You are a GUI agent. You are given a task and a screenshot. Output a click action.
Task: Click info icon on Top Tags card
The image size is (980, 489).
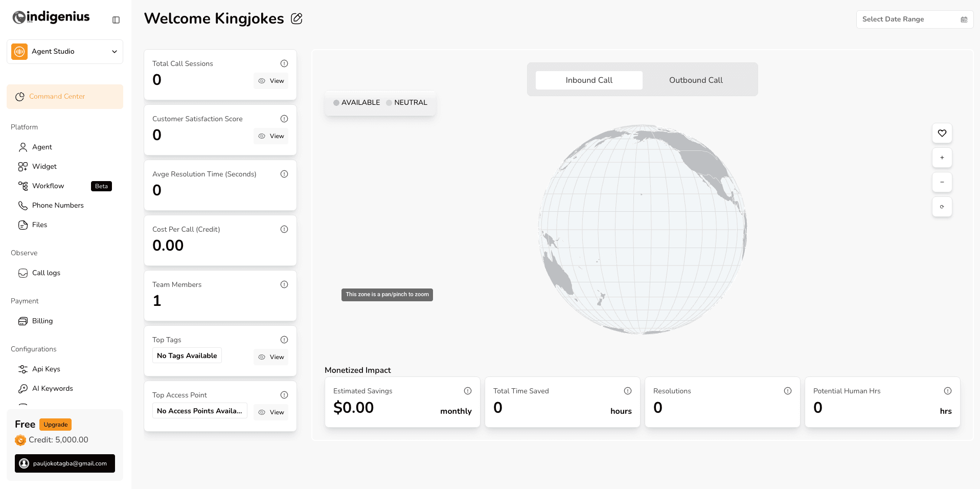[284, 340]
